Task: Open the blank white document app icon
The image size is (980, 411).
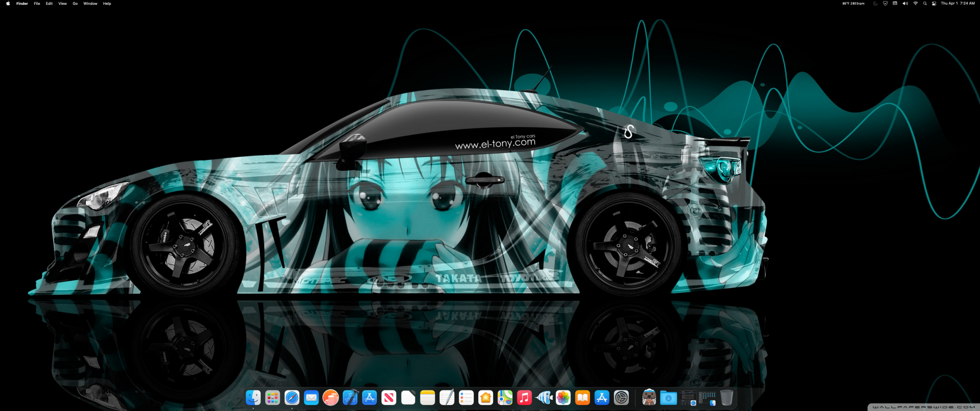Action: click(408, 398)
